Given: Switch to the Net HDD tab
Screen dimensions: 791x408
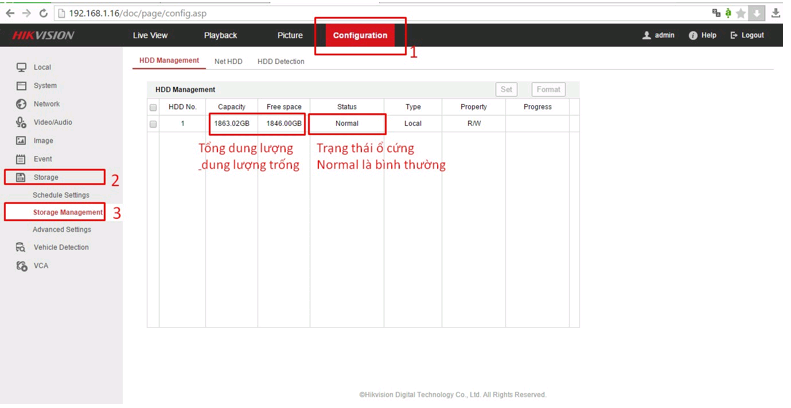Looking at the screenshot, I should pos(228,62).
